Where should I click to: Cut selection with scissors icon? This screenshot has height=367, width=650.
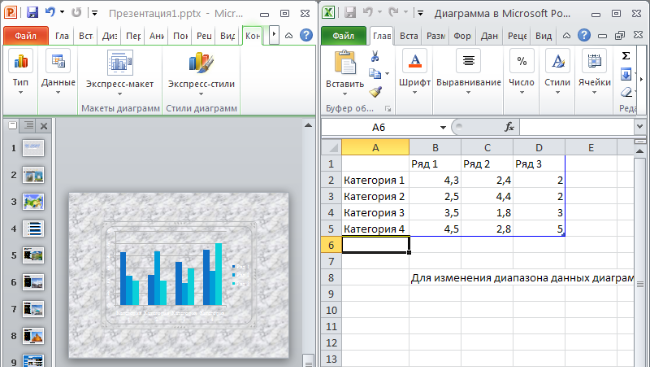click(375, 56)
